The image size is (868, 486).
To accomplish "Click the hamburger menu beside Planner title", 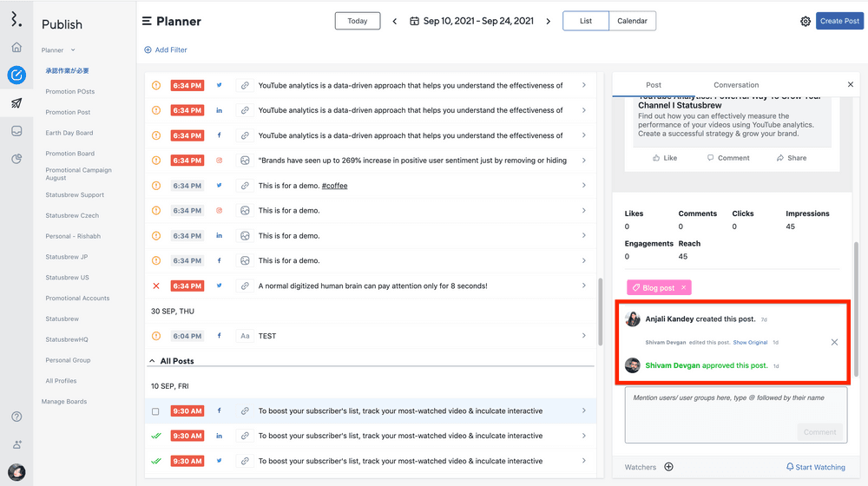I will click(148, 21).
